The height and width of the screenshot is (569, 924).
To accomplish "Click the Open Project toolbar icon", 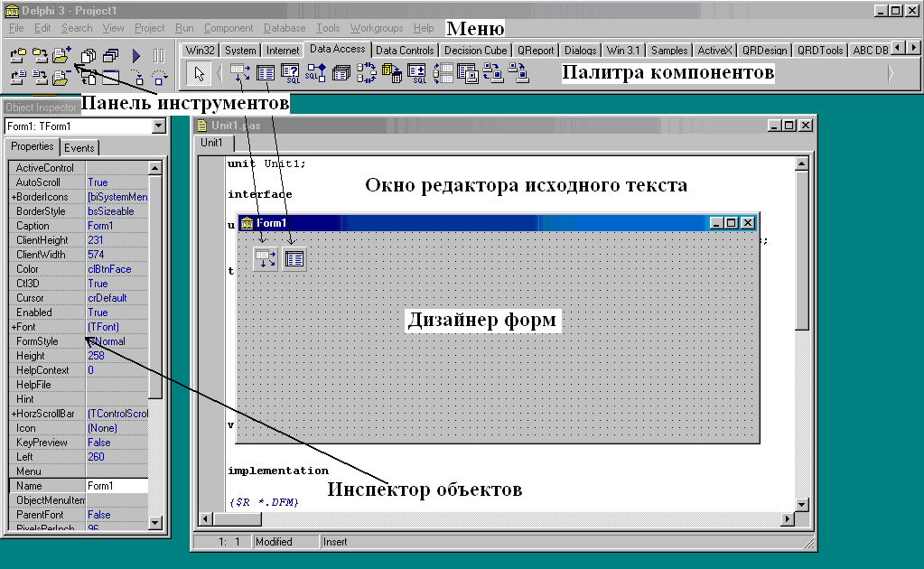I will (x=18, y=55).
